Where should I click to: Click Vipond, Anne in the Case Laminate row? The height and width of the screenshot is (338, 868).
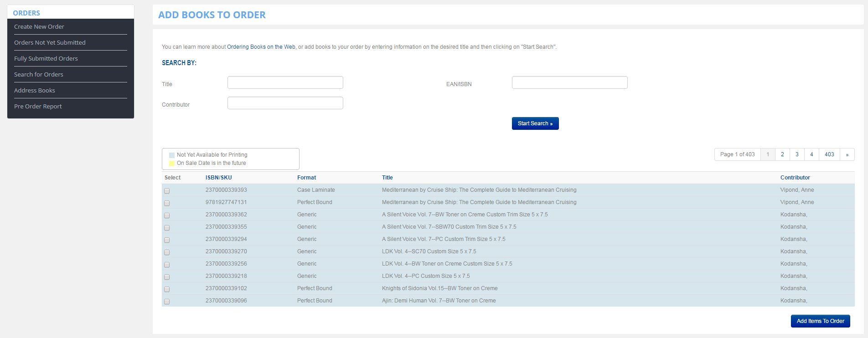click(x=797, y=190)
